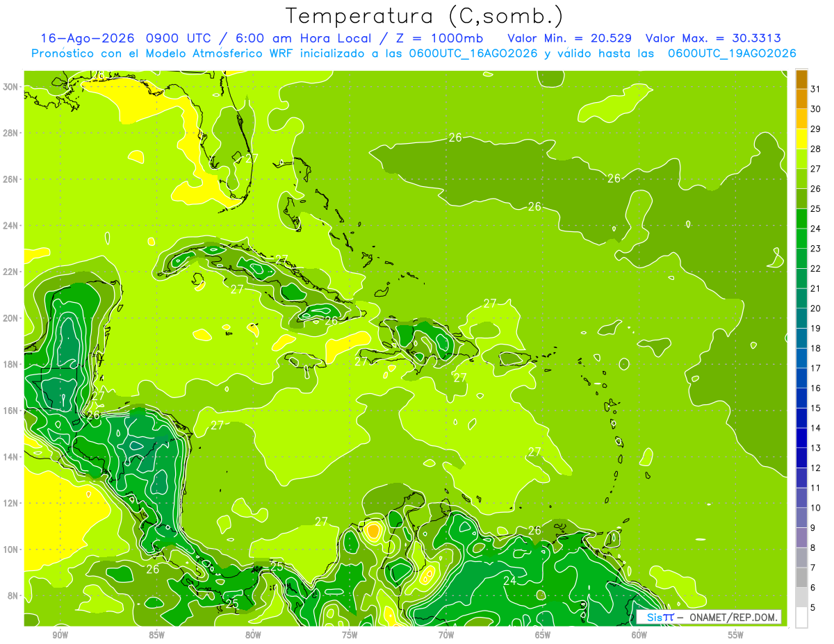Click the longitude axis label 60W

(639, 635)
